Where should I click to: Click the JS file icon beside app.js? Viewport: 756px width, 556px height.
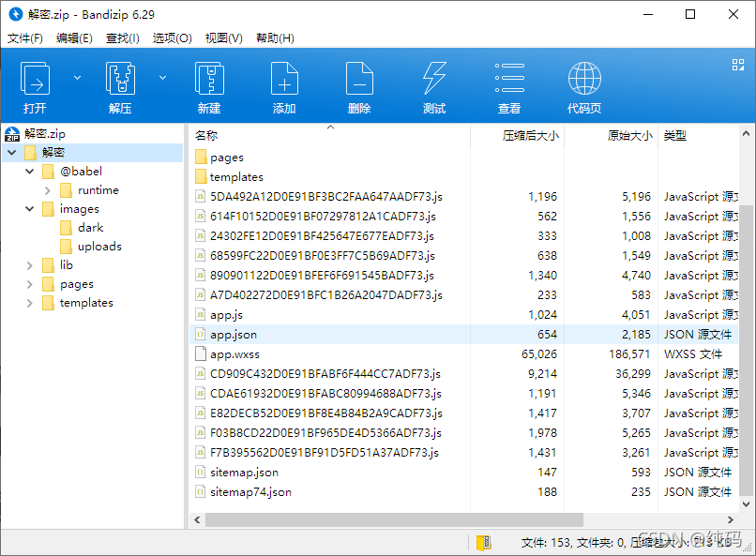[200, 315]
